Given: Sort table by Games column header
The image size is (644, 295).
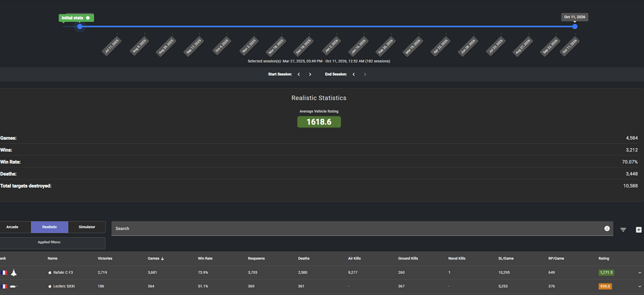Looking at the screenshot, I should click(153, 258).
